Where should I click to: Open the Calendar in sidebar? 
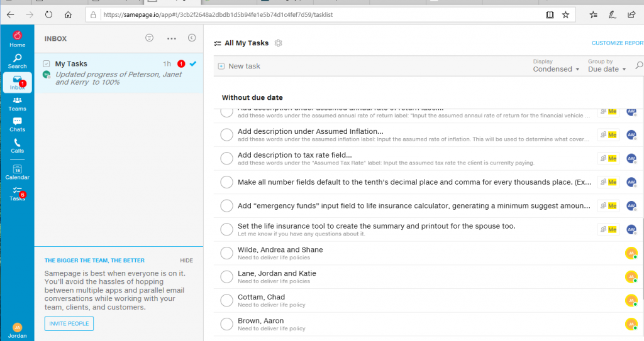(x=17, y=171)
